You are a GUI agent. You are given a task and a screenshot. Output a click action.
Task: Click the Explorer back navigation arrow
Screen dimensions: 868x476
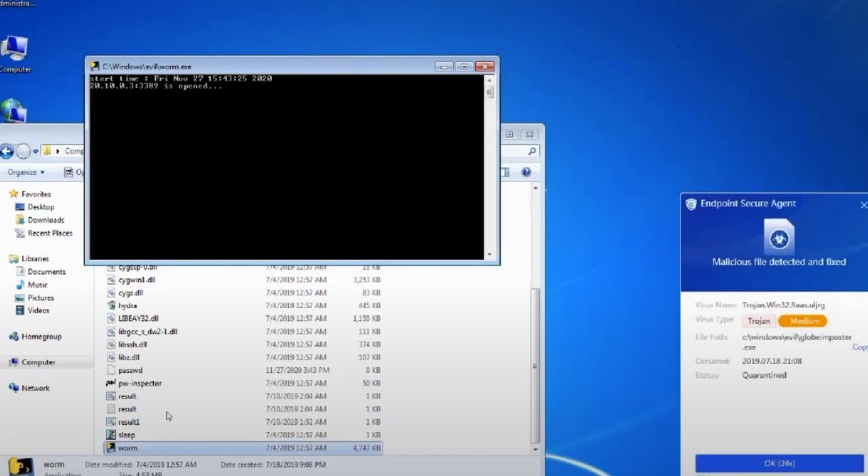(x=7, y=151)
